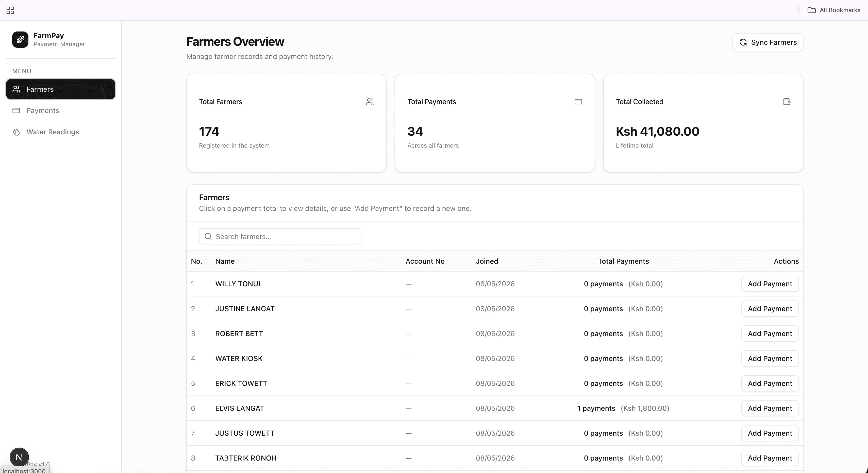
Task: Select the name JUSTINE LANGAT
Action: click(x=245, y=309)
